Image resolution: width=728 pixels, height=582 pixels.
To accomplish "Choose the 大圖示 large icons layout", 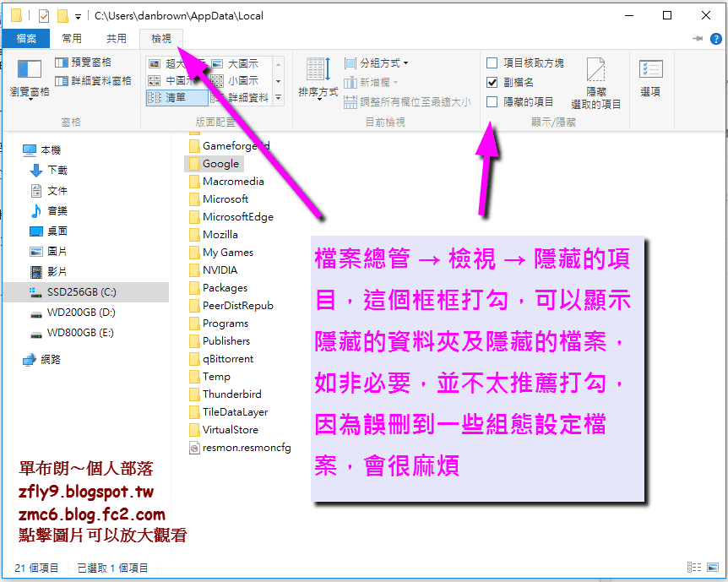I will tap(235, 63).
